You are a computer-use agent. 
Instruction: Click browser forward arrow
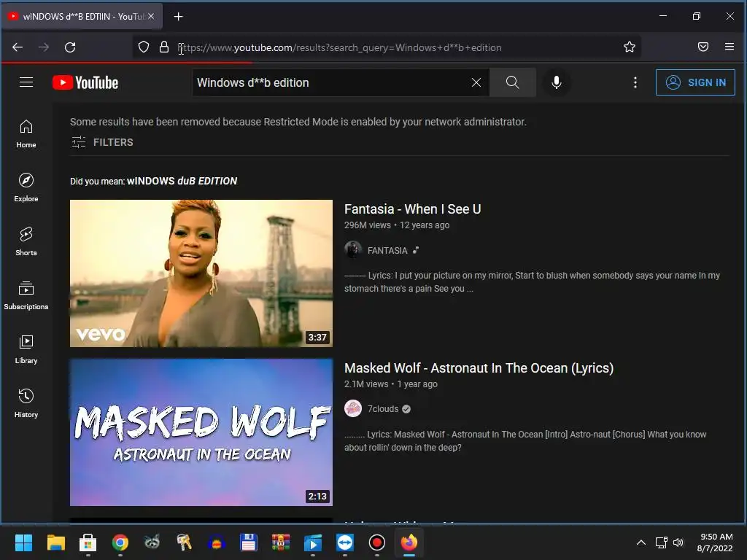tap(44, 47)
